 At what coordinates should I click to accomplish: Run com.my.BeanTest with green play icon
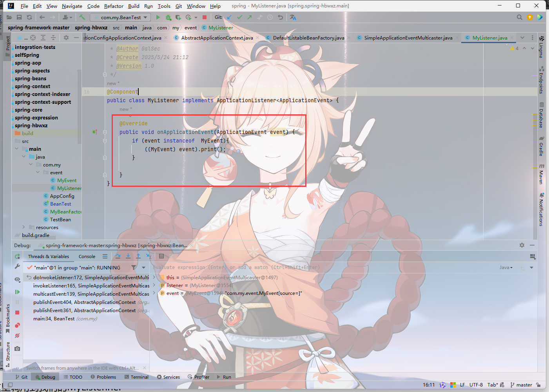[x=158, y=17]
